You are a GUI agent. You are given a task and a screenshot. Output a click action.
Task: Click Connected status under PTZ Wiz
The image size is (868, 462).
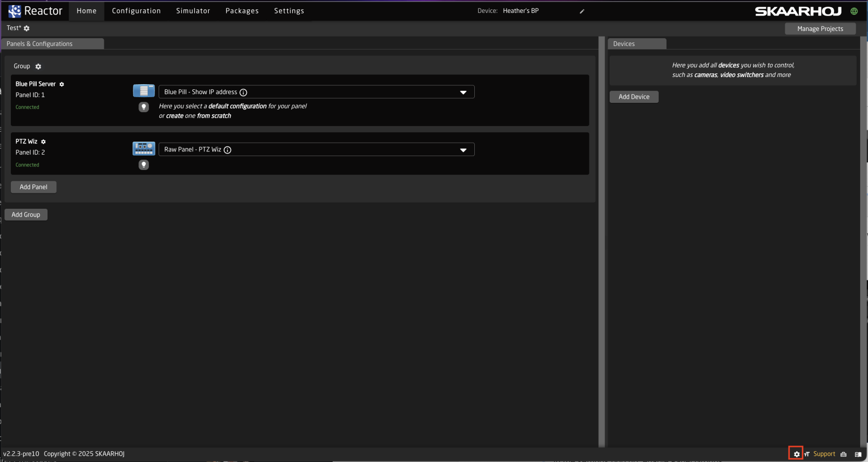pos(27,165)
